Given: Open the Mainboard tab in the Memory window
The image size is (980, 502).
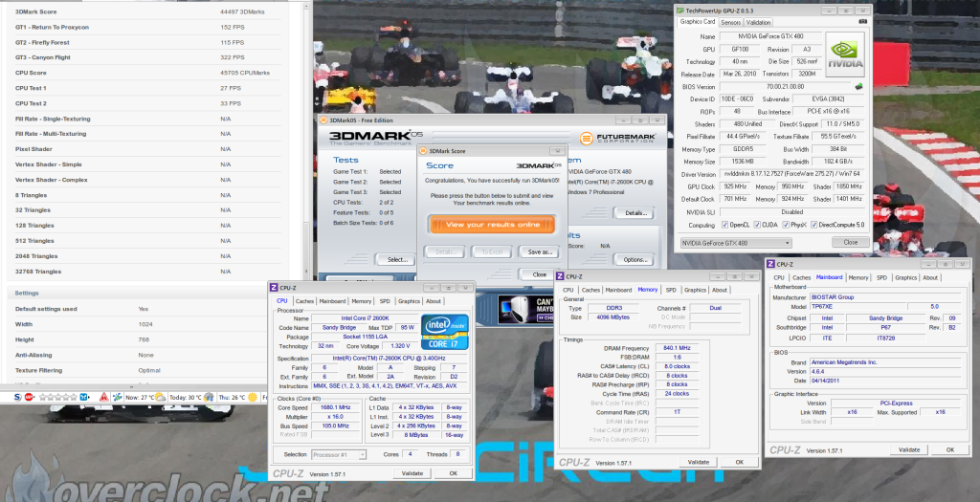Looking at the screenshot, I should [x=618, y=290].
